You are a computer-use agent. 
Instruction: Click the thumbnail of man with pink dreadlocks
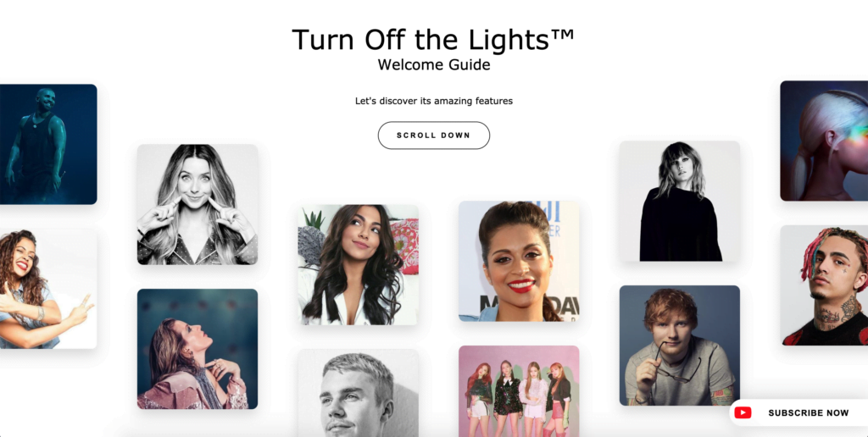tap(824, 285)
